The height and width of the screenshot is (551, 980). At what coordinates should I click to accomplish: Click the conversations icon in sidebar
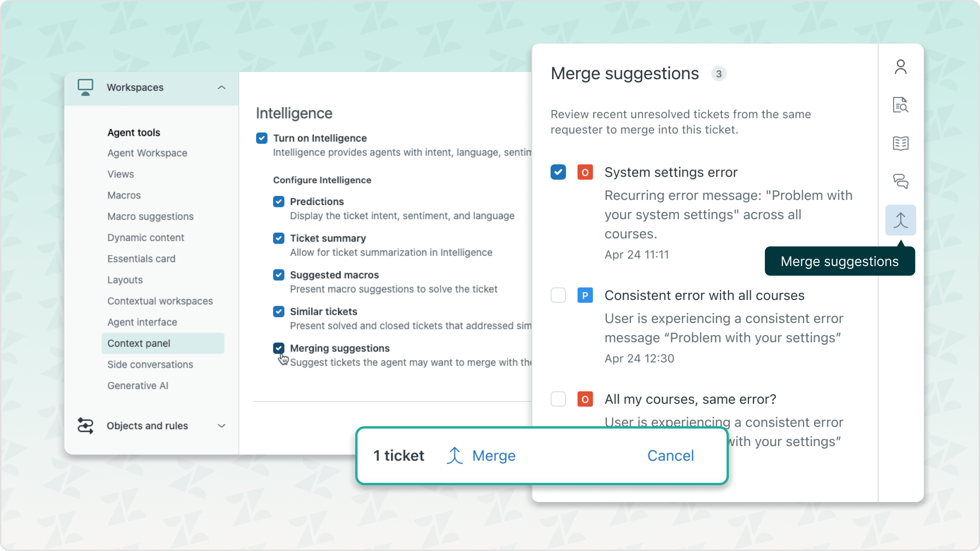[x=901, y=182]
